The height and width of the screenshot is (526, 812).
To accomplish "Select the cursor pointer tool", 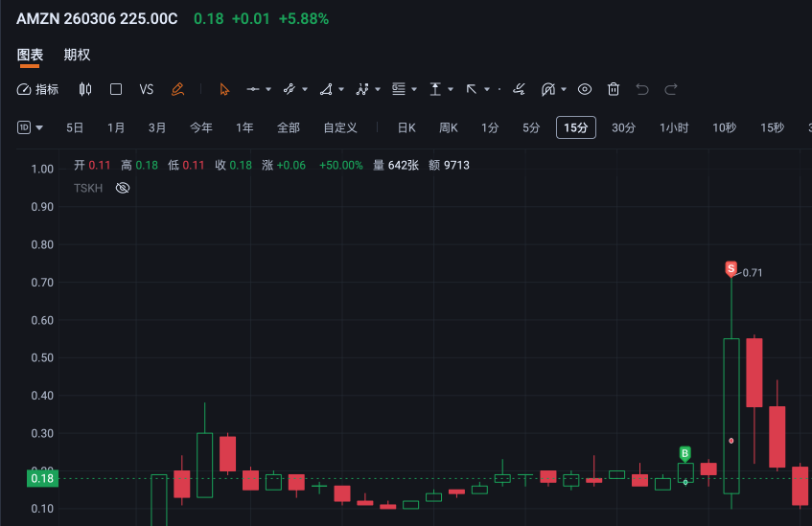I will (x=224, y=89).
